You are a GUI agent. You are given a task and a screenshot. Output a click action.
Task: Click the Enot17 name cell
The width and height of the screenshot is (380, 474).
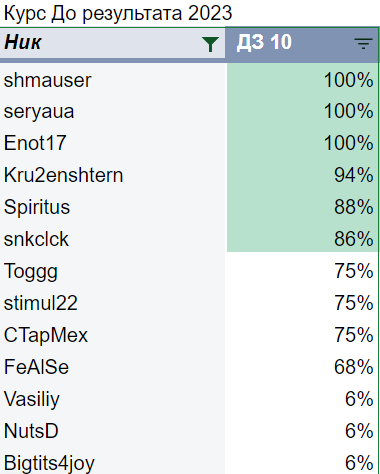pos(113,143)
